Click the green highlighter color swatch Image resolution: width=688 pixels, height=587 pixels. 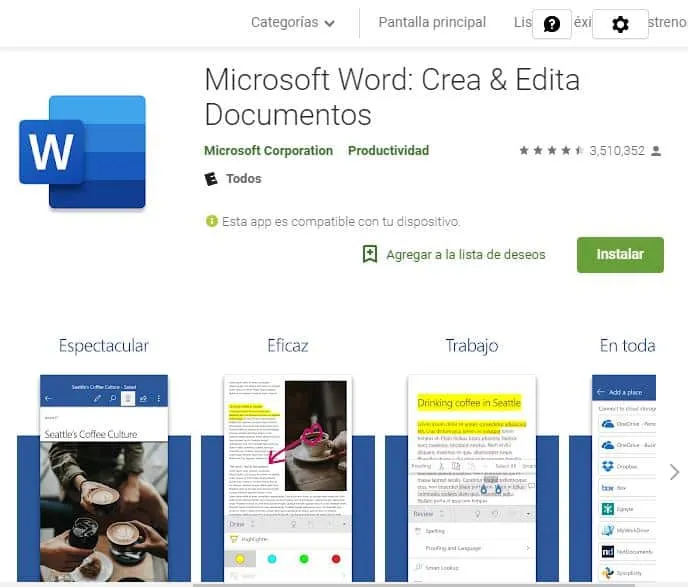304,559
